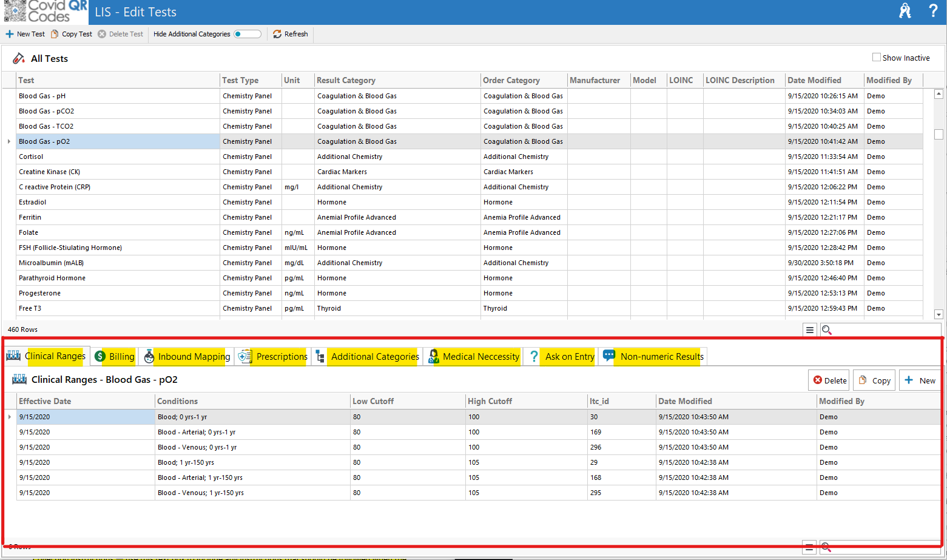This screenshot has height=560, width=947.
Task: Click the Copy clinical range button
Action: point(874,380)
